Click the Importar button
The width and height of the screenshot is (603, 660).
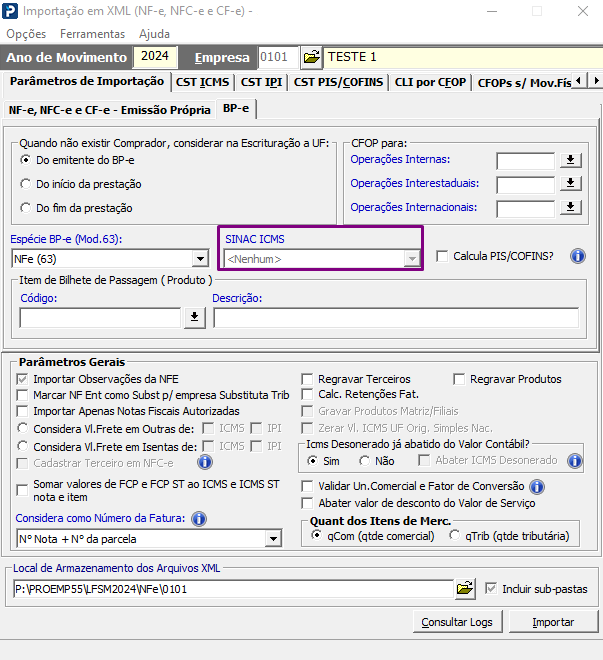click(553, 622)
